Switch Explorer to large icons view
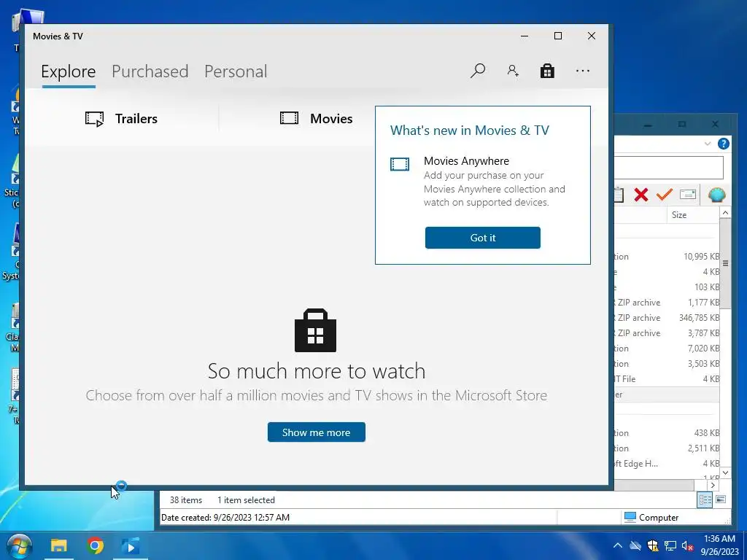This screenshot has width=747, height=560. click(721, 499)
